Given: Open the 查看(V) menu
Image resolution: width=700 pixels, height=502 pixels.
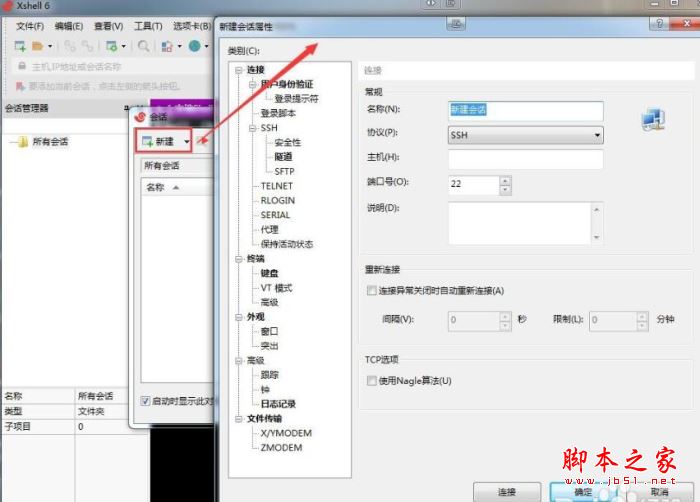Looking at the screenshot, I should click(108, 26).
